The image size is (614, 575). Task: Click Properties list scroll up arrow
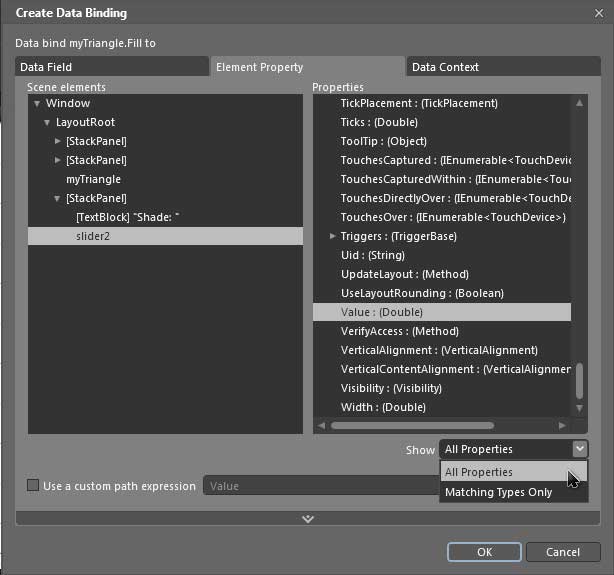(580, 103)
